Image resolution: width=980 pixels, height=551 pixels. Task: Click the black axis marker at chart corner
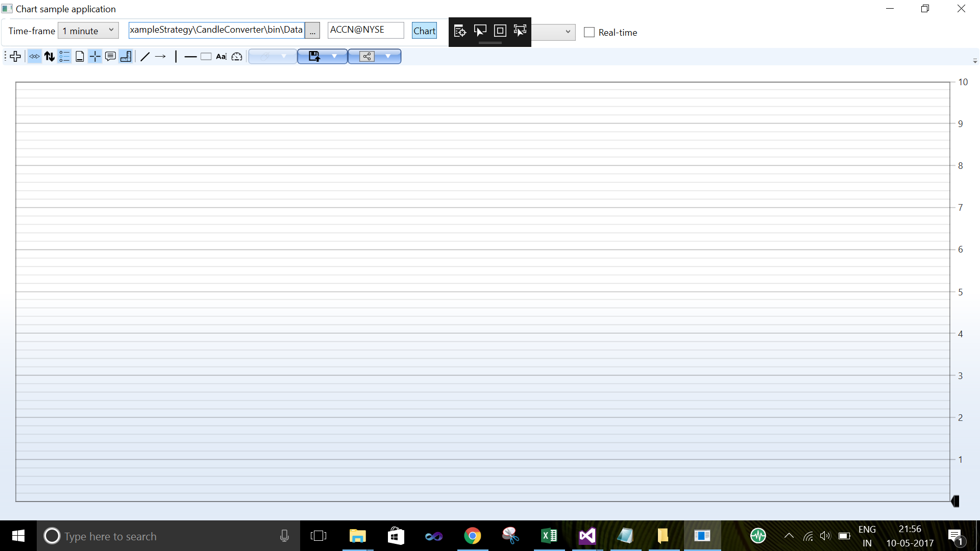955,502
